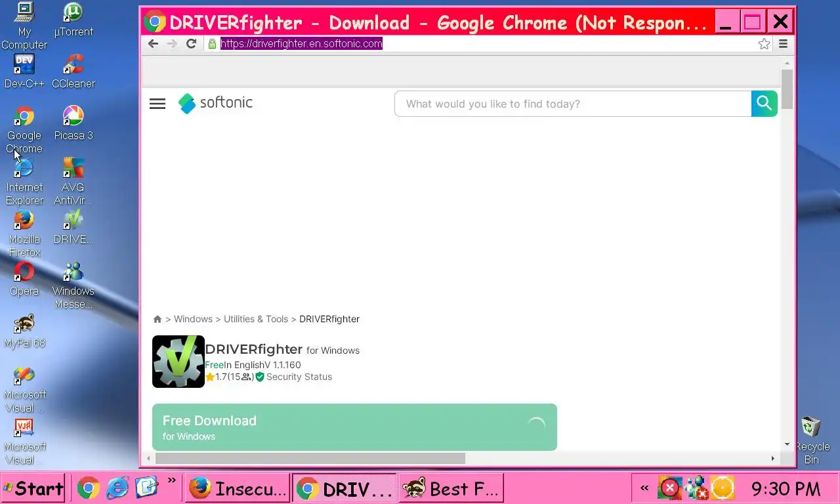Open Windows breadcrumb link
The height and width of the screenshot is (504, 840).
(x=193, y=319)
